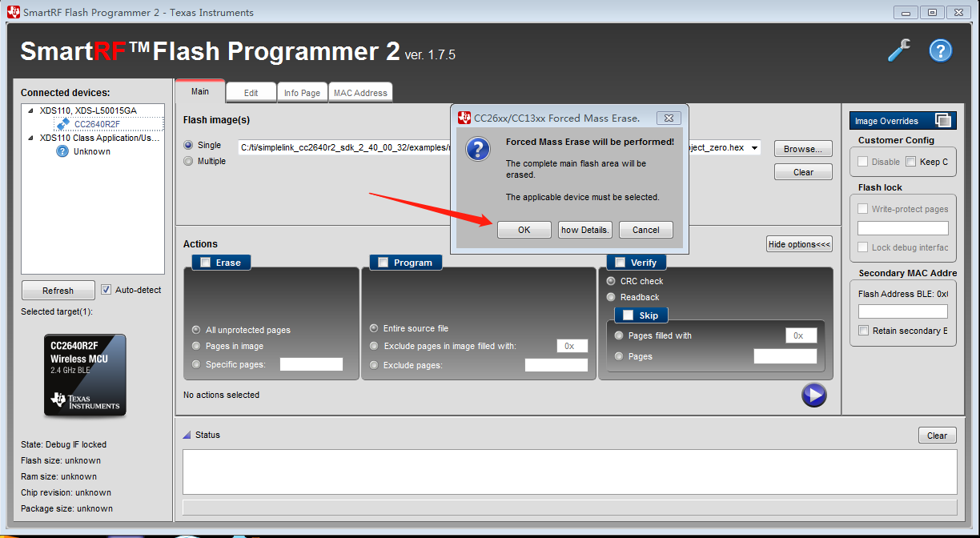The height and width of the screenshot is (538, 980).
Task: Click the Flash Address BLE input field
Action: [903, 311]
